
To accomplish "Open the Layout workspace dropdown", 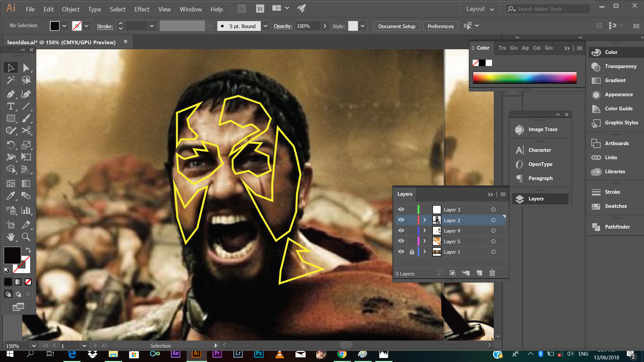I will coord(480,9).
